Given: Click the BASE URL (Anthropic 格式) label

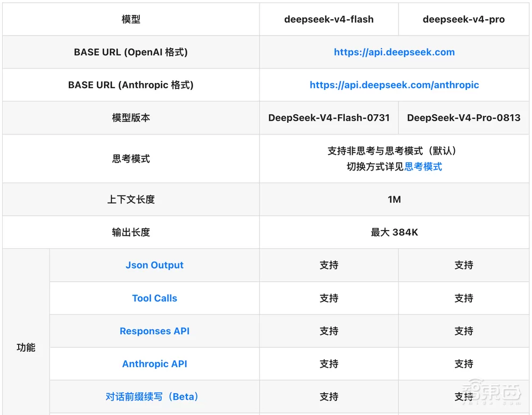Looking at the screenshot, I should coord(131,85).
